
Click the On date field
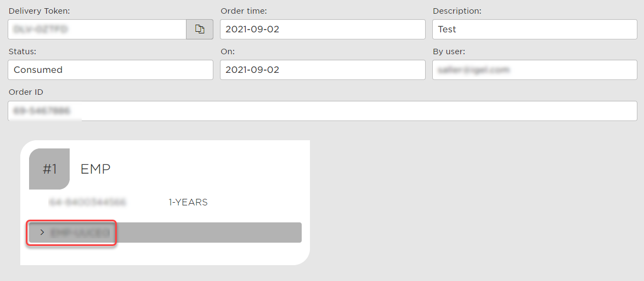(x=323, y=70)
